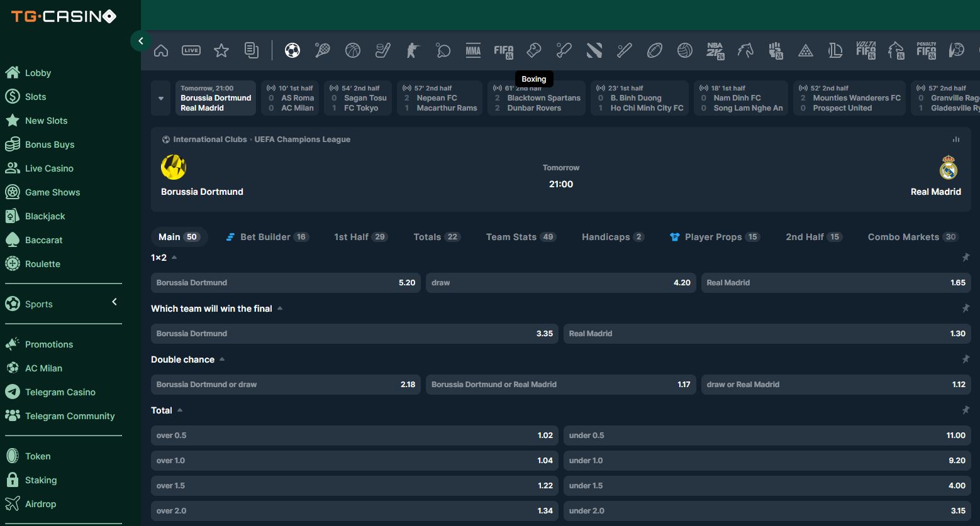
Task: Open the Sagan Tosu vs FC Tokyo card
Action: [x=358, y=98]
